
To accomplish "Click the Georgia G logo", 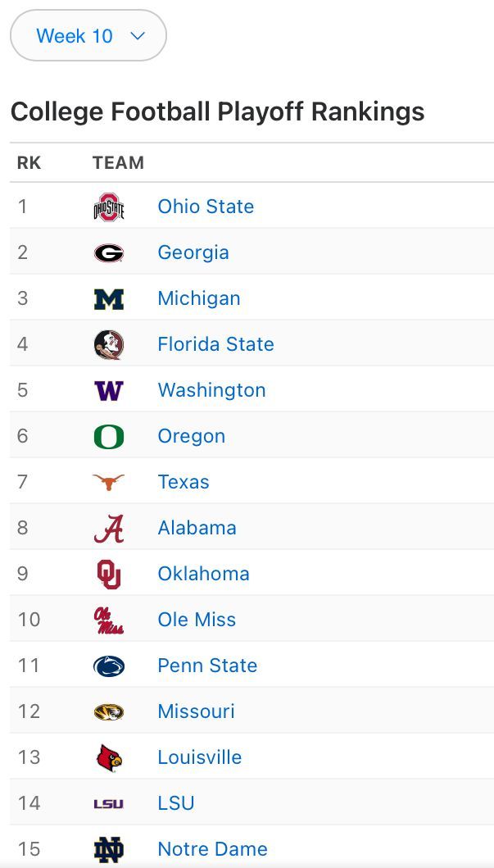I will tap(109, 253).
